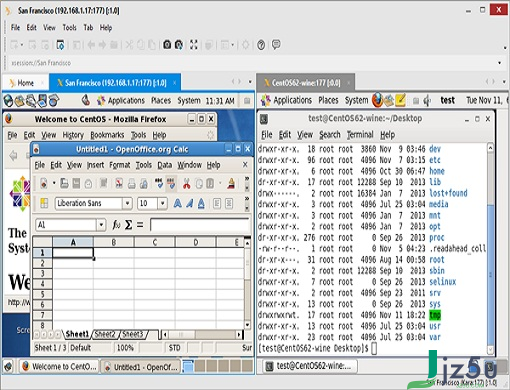Toggle Italic formatting in Calc
This screenshot has width=510, height=390.
189,203
